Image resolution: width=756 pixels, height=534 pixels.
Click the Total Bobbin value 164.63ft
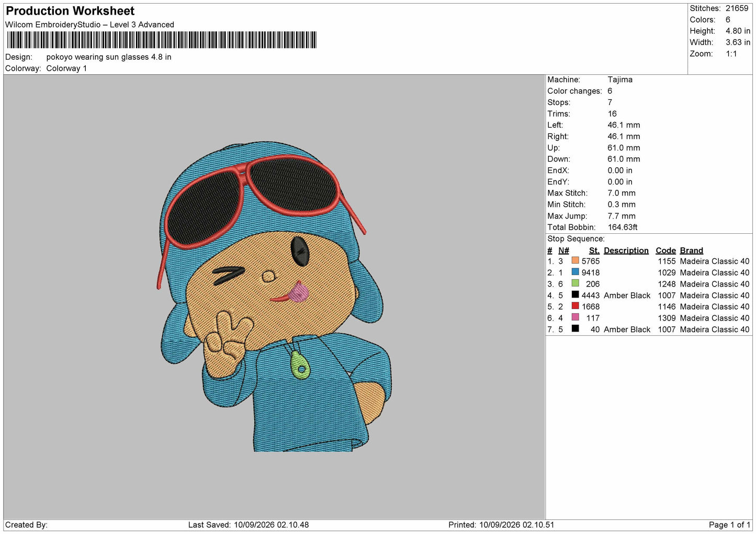pos(623,228)
